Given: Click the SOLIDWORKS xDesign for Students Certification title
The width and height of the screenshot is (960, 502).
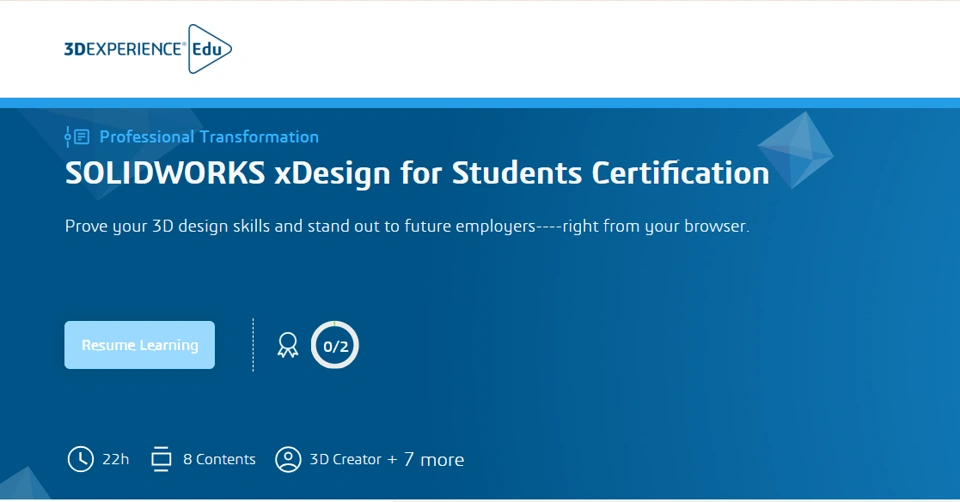Looking at the screenshot, I should coord(417,173).
